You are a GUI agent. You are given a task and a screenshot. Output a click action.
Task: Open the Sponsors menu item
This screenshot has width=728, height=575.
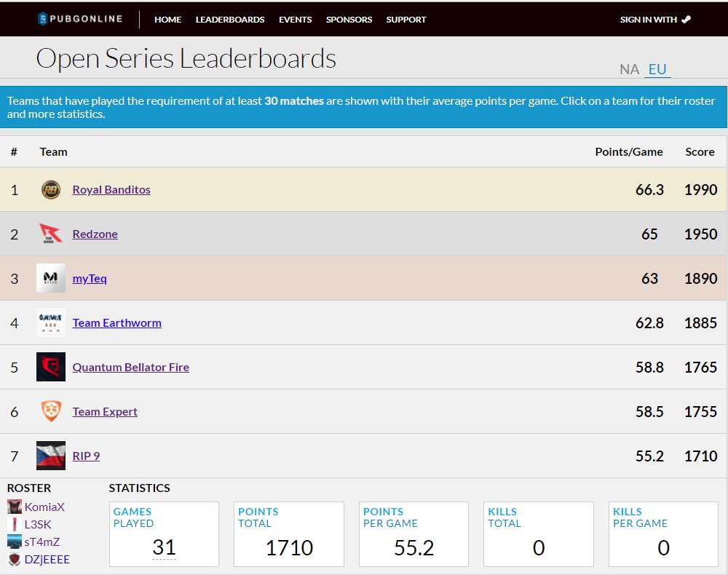[x=349, y=20]
